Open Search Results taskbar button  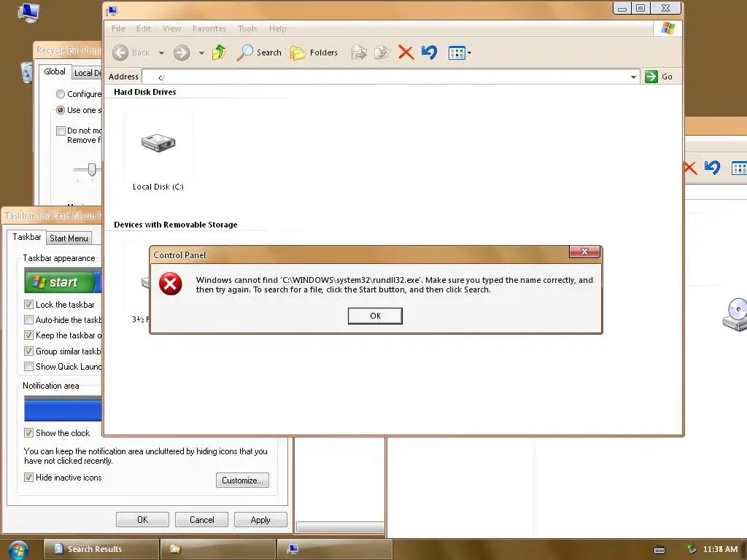pyautogui.click(x=101, y=549)
